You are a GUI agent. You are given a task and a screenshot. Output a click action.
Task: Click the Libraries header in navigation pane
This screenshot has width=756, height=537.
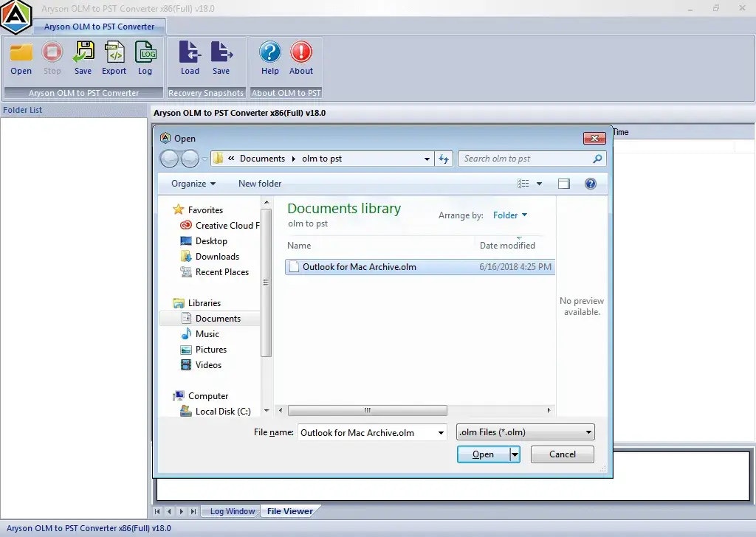pos(196,303)
